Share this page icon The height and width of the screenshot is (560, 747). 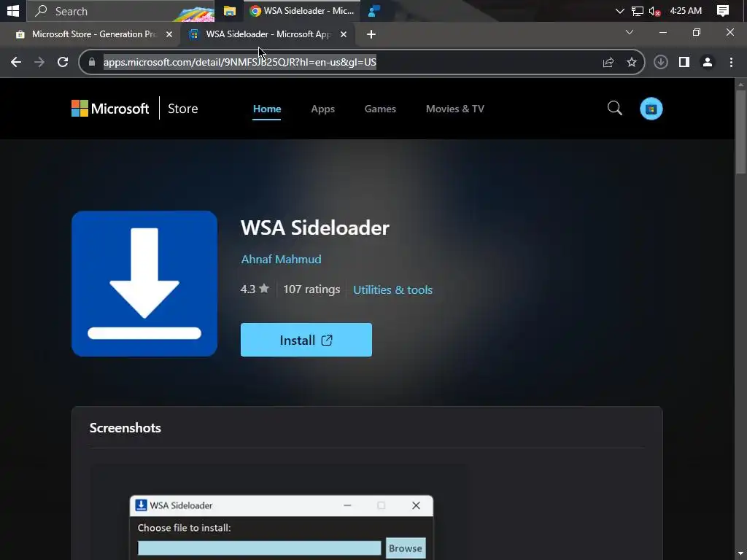608,62
